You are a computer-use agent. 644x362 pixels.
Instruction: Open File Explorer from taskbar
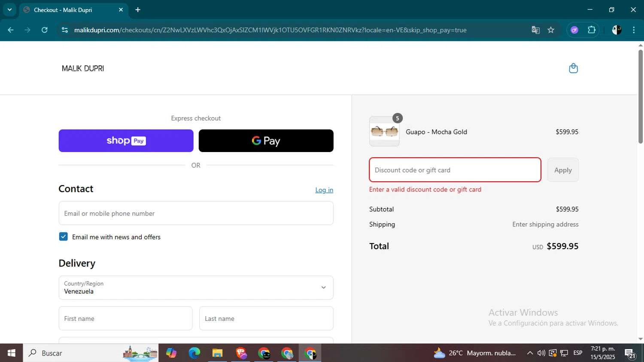[x=217, y=353]
